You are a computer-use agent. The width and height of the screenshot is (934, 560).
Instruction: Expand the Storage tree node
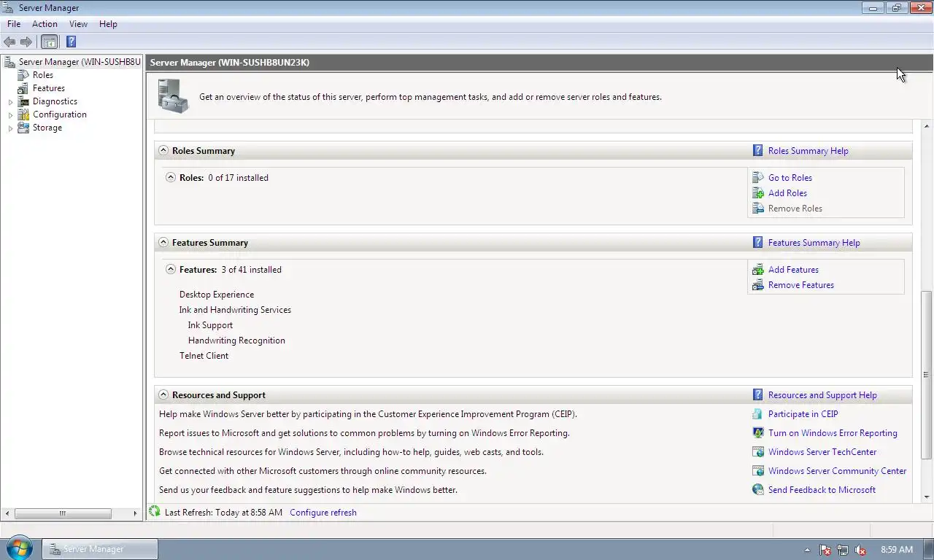(x=10, y=128)
